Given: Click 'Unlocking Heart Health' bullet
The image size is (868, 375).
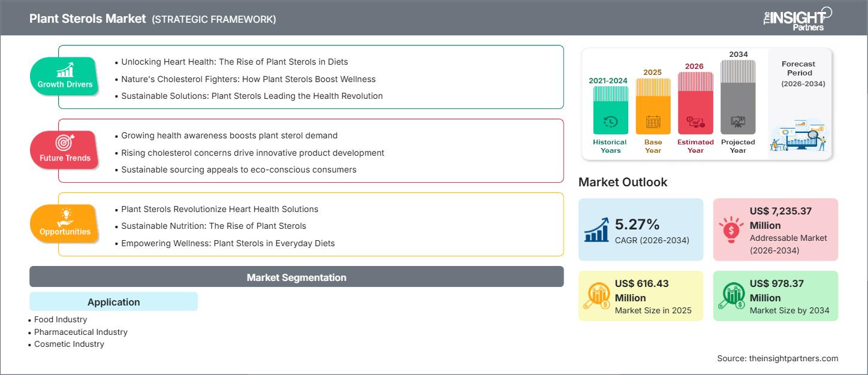Looking at the screenshot, I should [234, 62].
